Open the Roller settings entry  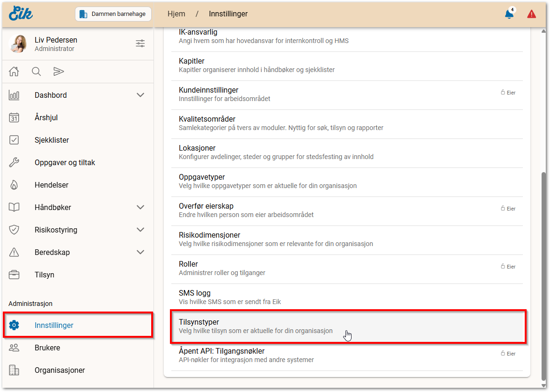[346, 268]
